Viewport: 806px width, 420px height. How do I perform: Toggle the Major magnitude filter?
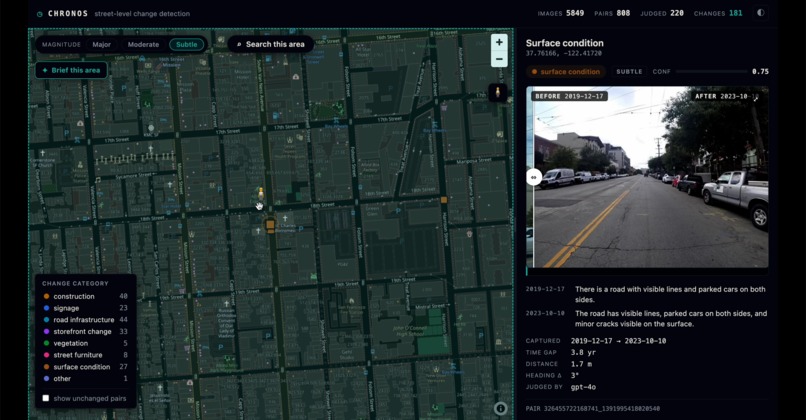tap(101, 45)
